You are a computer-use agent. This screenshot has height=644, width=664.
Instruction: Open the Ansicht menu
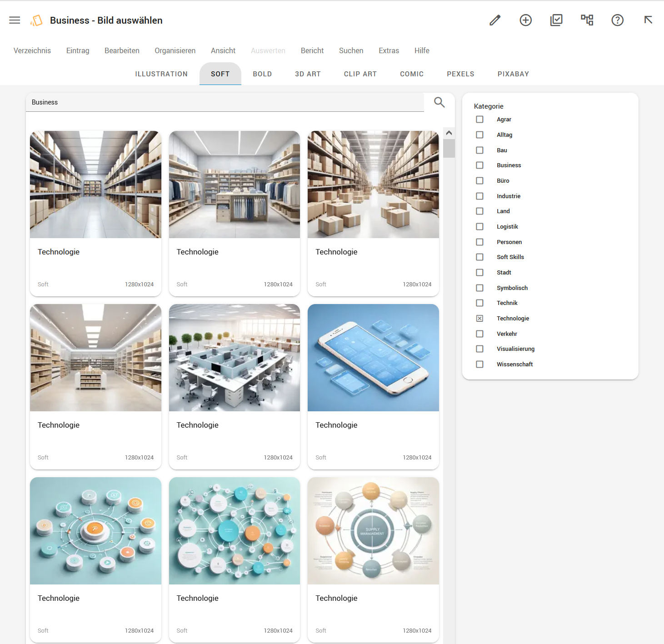click(223, 50)
